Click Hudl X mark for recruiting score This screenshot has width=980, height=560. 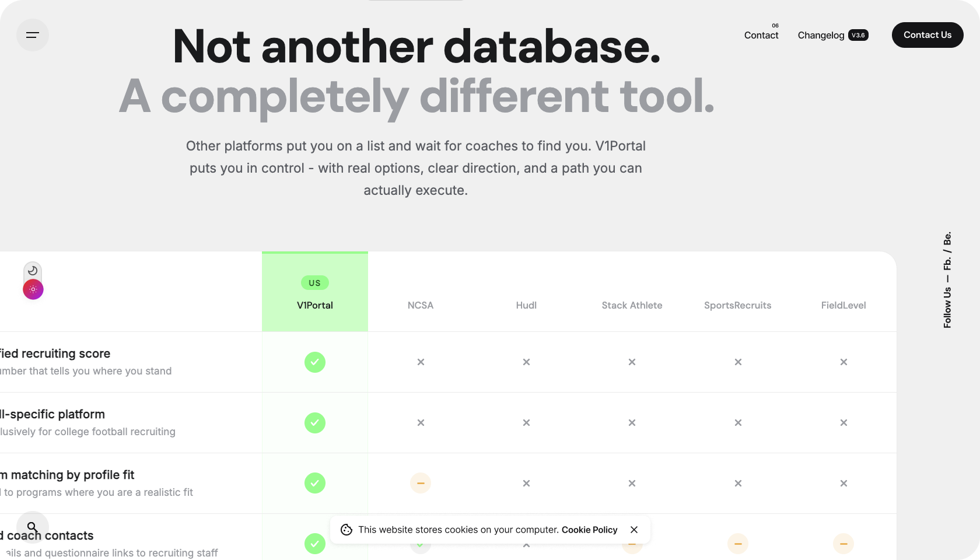(x=526, y=362)
